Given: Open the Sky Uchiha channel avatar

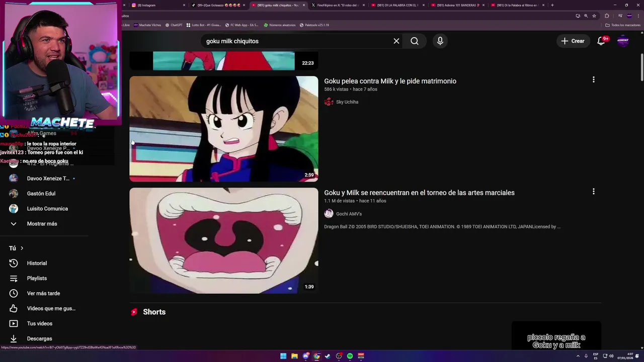Looking at the screenshot, I should coord(329,102).
